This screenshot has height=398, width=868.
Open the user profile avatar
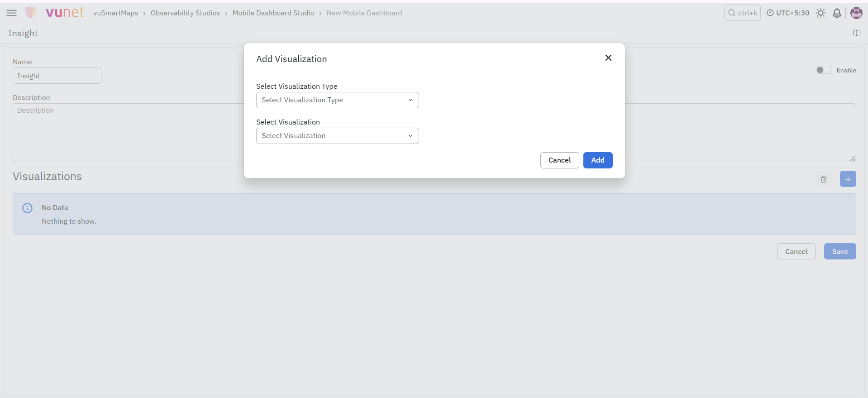point(856,13)
